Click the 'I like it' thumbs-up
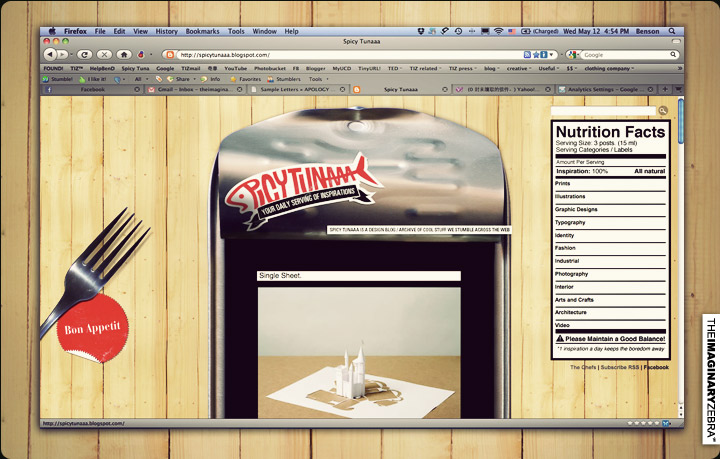 click(x=94, y=78)
